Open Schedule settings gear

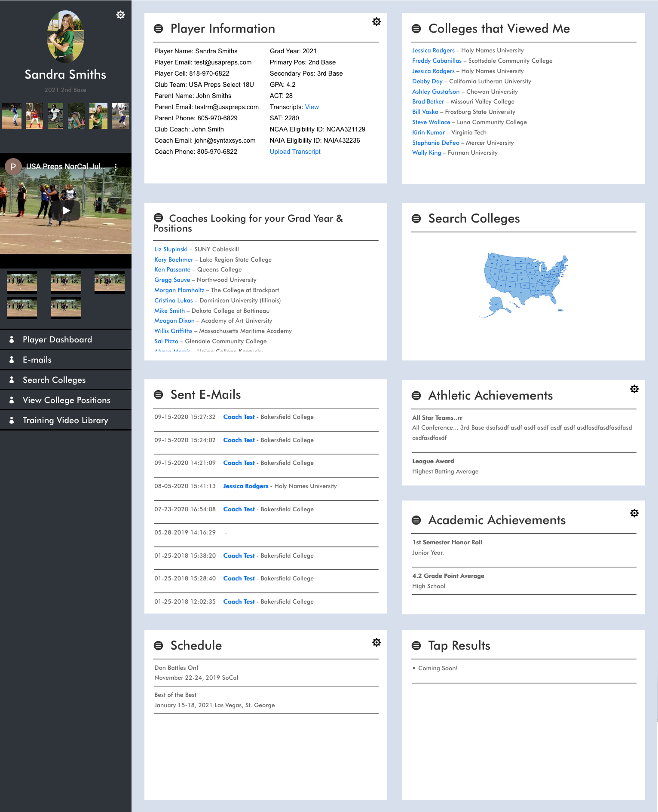click(x=376, y=642)
